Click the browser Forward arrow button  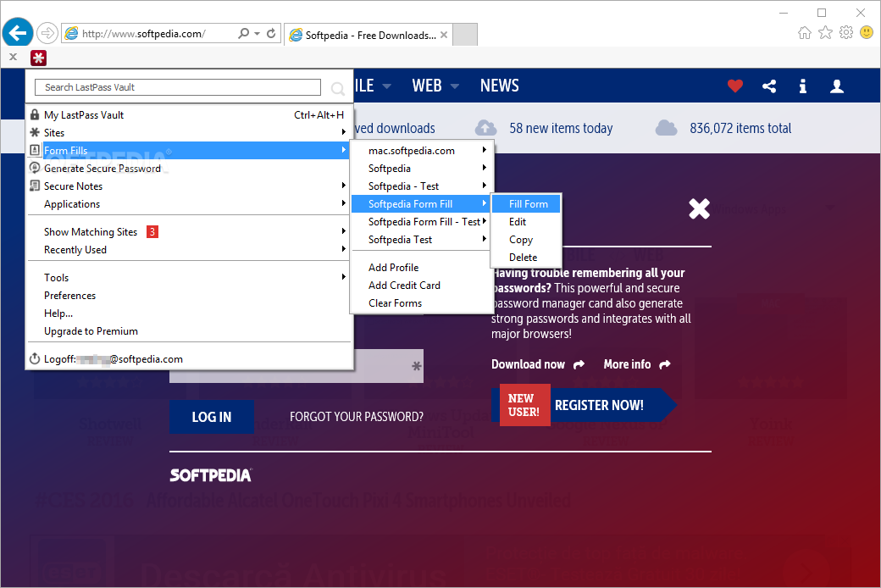(47, 33)
